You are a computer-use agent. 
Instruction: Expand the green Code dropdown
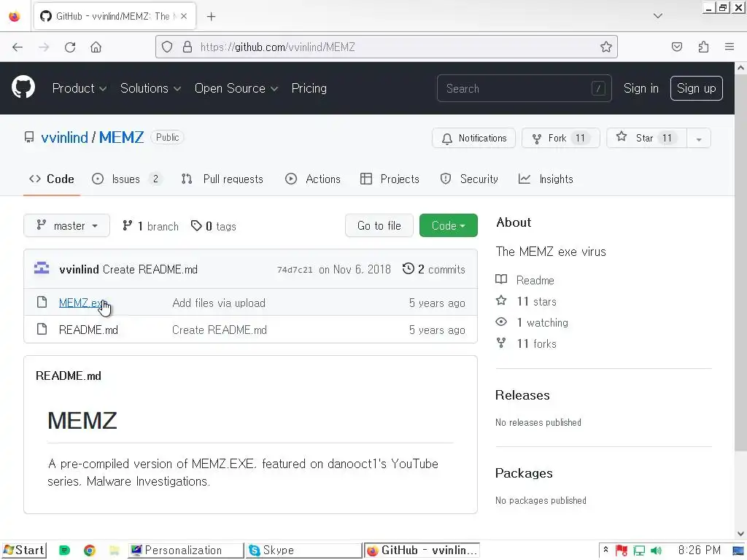click(449, 226)
